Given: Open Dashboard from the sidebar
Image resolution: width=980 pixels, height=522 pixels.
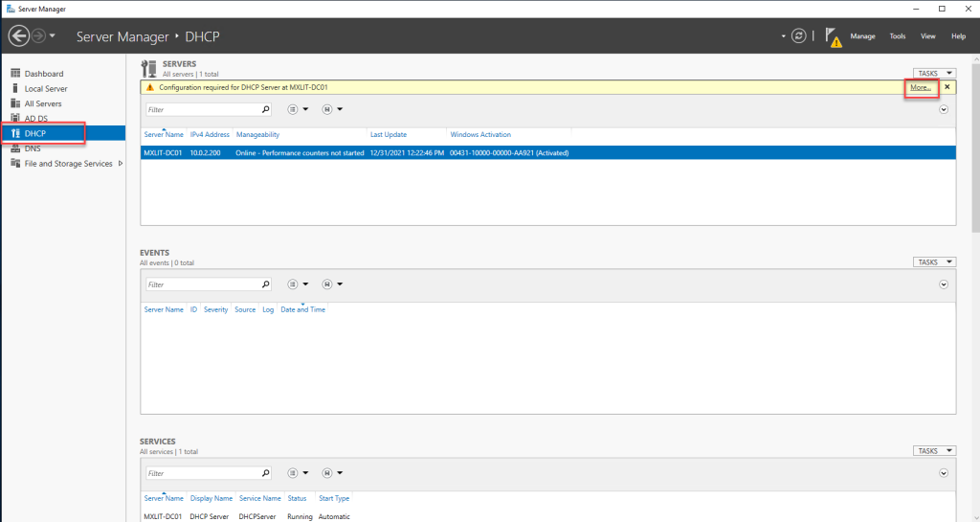Looking at the screenshot, I should click(x=43, y=74).
